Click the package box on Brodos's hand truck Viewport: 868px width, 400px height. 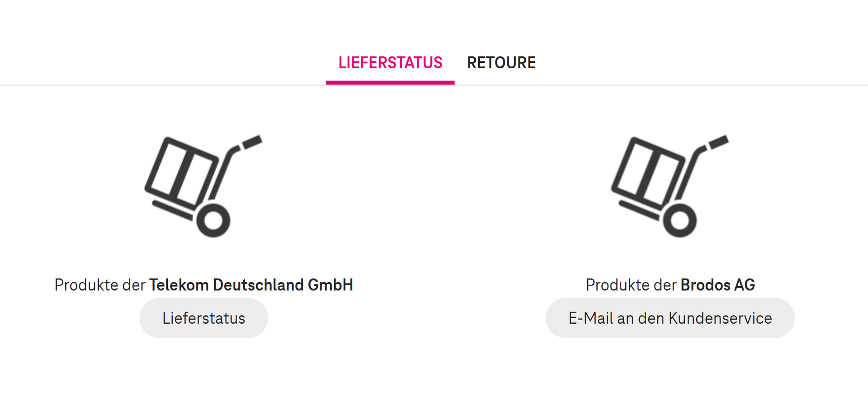[x=648, y=172]
